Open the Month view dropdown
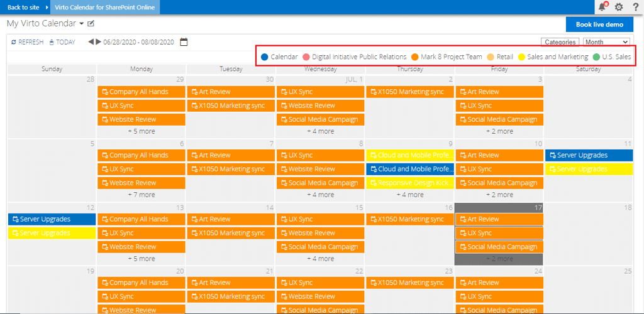The image size is (644, 314). 606,42
